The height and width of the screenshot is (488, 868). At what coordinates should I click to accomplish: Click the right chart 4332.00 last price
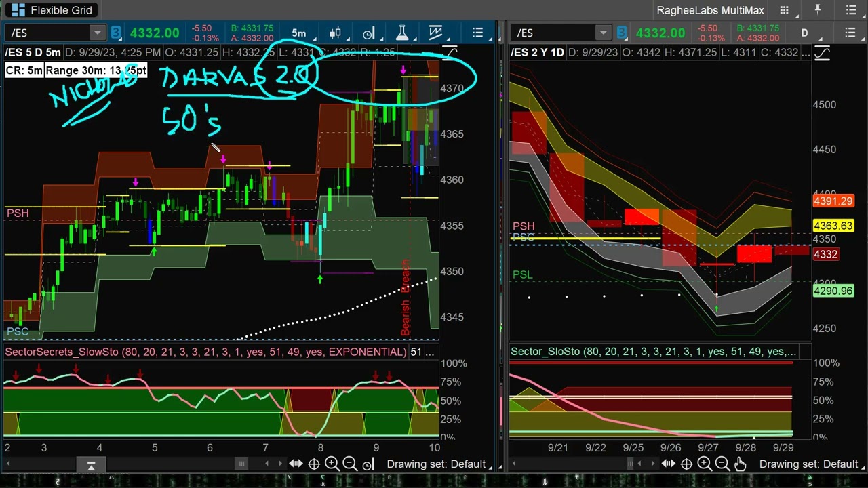click(x=660, y=33)
